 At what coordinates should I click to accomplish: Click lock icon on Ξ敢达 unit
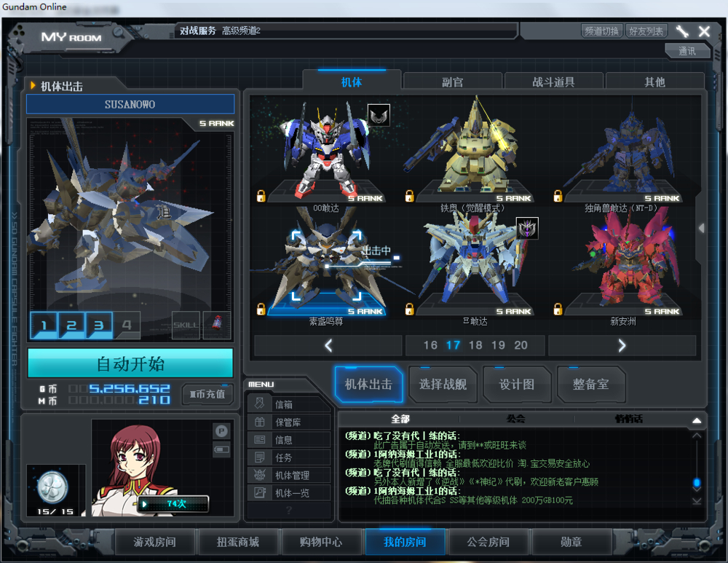[409, 309]
